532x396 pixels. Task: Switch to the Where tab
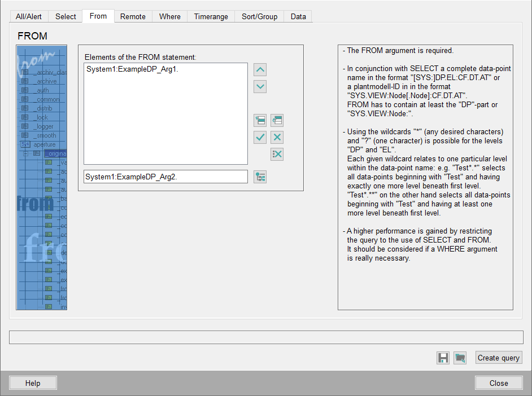pos(169,16)
